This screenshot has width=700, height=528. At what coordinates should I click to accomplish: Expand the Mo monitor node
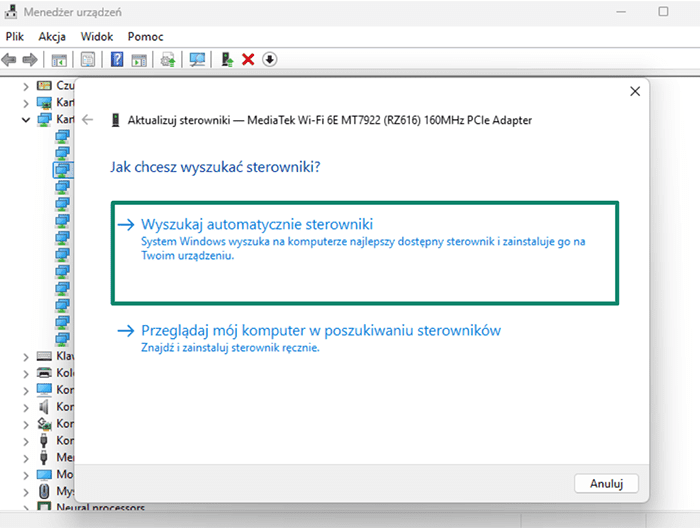[x=25, y=476]
